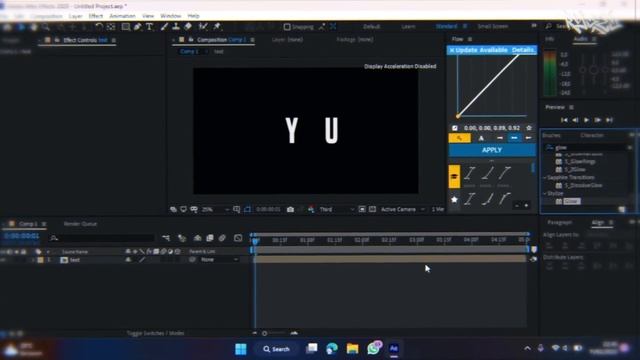Click the frame blending icon in timeline

pyautogui.click(x=210, y=238)
